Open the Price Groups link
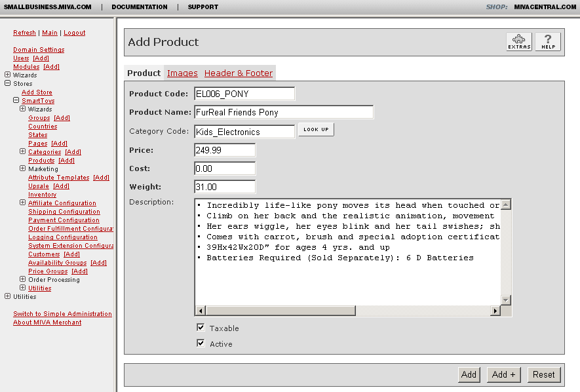Screen dimensions: 580x392 click(x=48, y=271)
